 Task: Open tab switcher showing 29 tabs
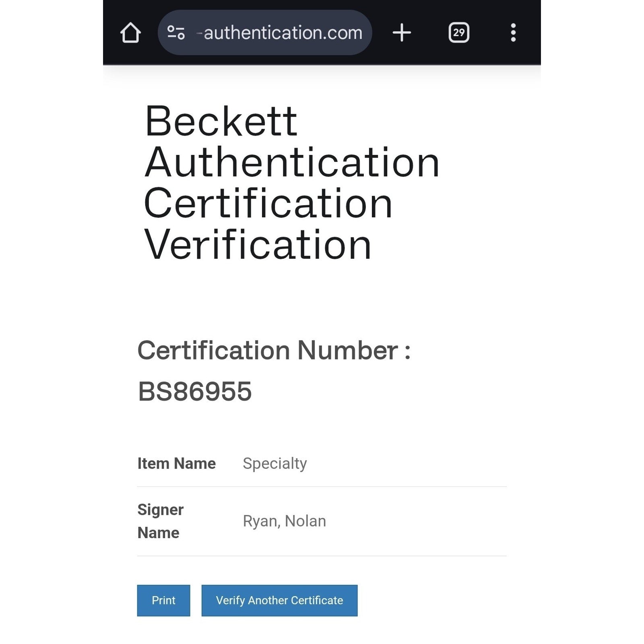(459, 33)
